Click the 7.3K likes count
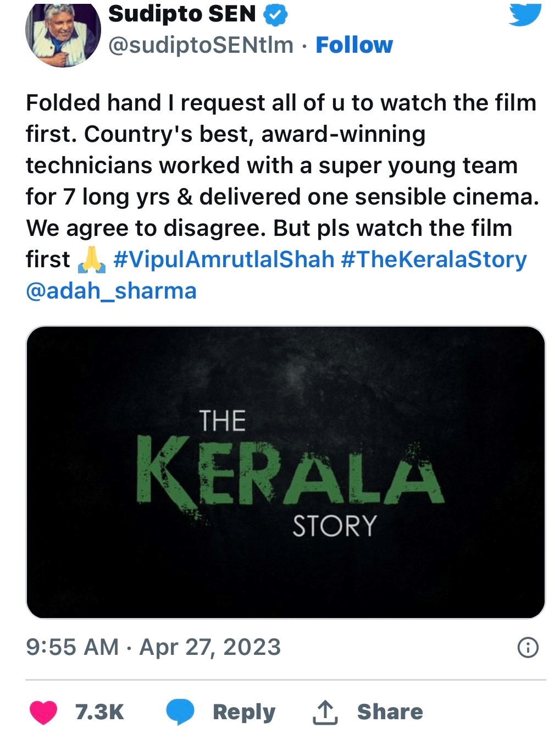 [x=99, y=712]
